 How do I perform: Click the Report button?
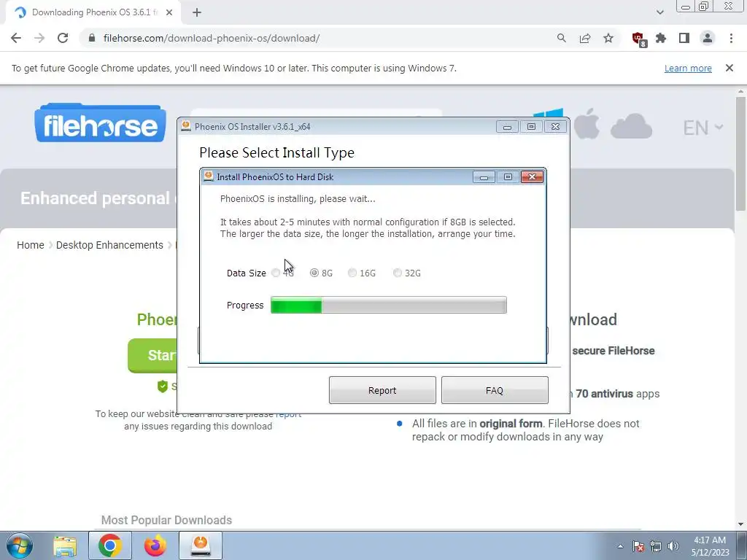382,391
